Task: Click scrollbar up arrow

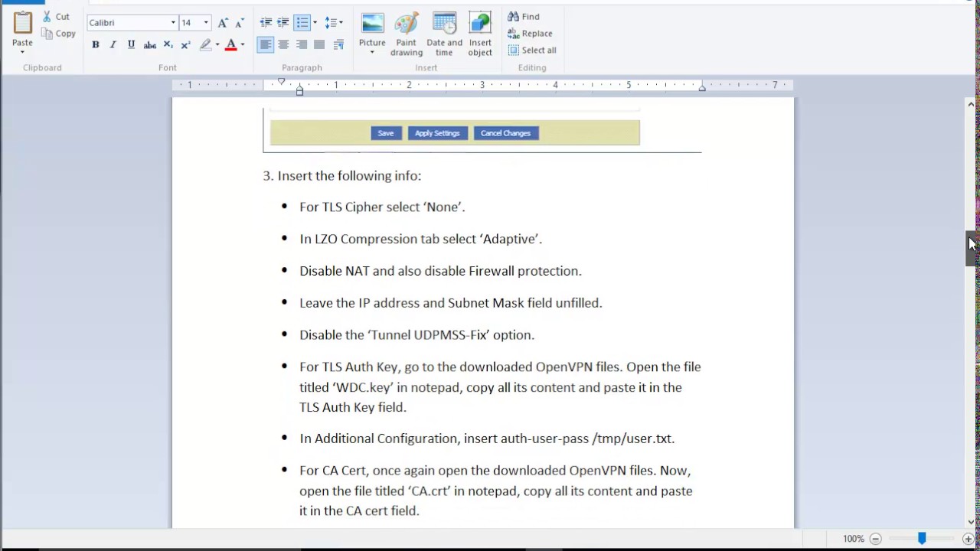Action: pos(971,104)
